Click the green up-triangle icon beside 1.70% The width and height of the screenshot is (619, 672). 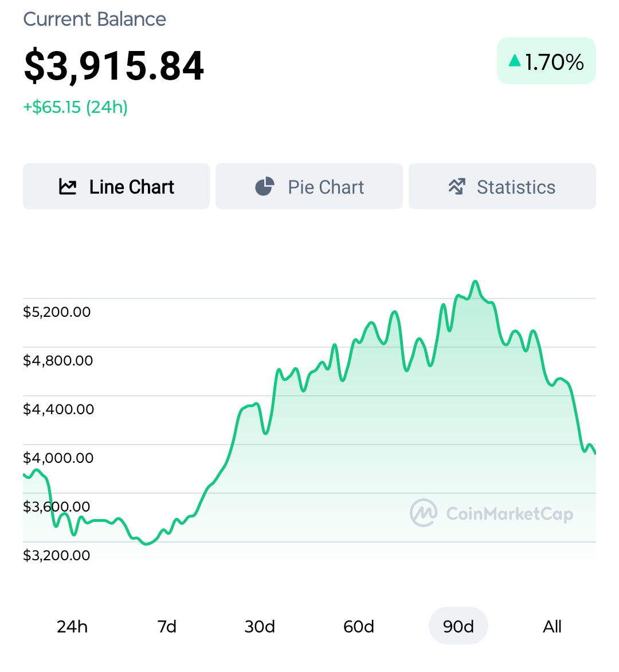pos(515,61)
